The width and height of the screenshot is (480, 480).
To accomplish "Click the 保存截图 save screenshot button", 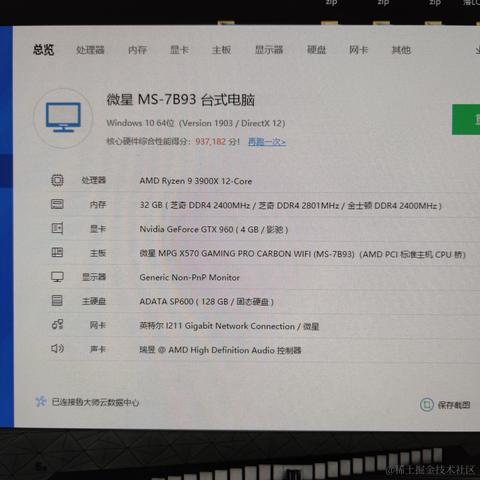I will [x=445, y=405].
